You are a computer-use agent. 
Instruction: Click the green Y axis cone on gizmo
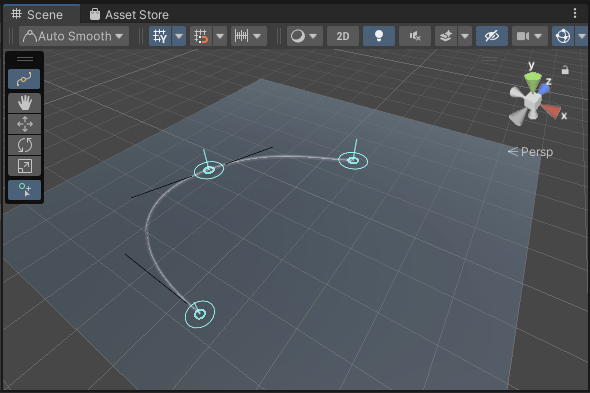tap(533, 82)
